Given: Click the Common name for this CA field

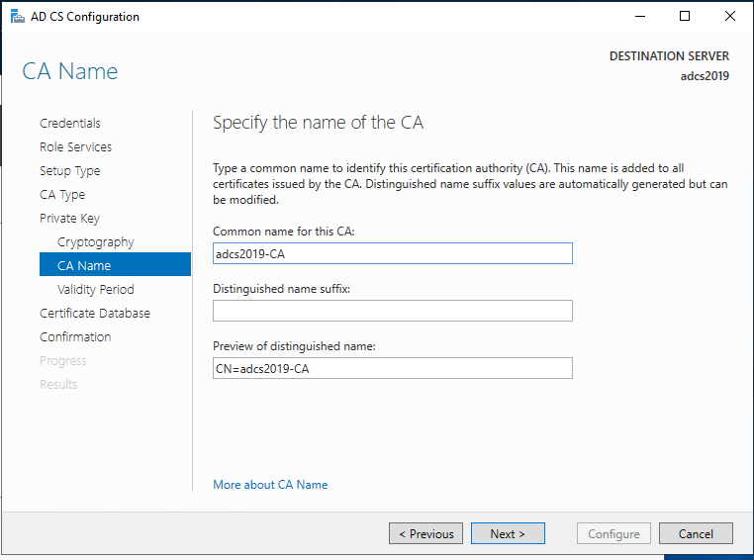Looking at the screenshot, I should pyautogui.click(x=393, y=253).
